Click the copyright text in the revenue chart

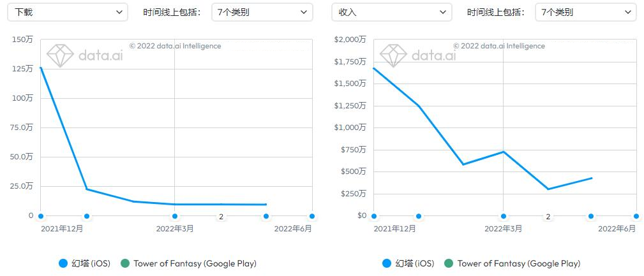pyautogui.click(x=499, y=46)
